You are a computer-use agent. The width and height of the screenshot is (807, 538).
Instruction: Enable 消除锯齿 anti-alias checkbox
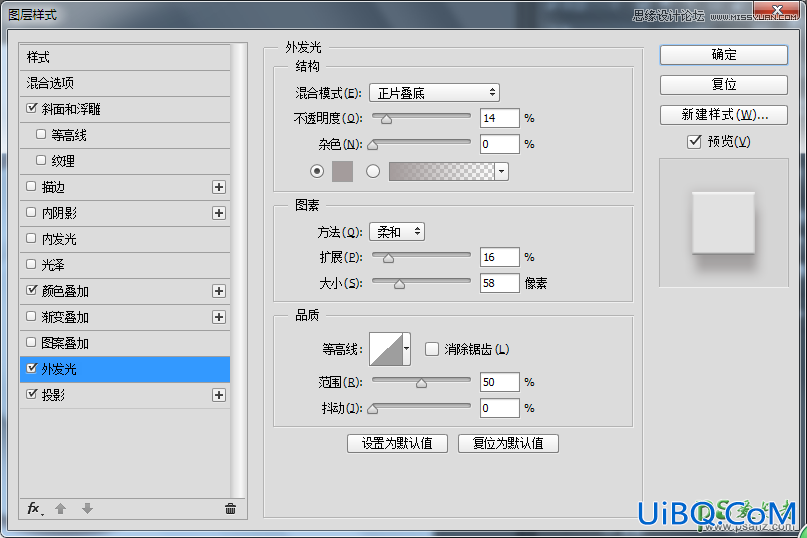[x=432, y=349]
